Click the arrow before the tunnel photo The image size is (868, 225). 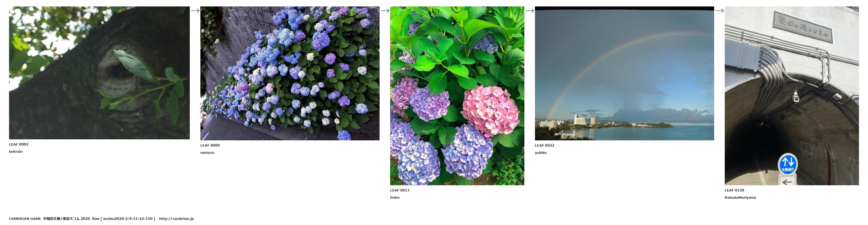coord(719,11)
